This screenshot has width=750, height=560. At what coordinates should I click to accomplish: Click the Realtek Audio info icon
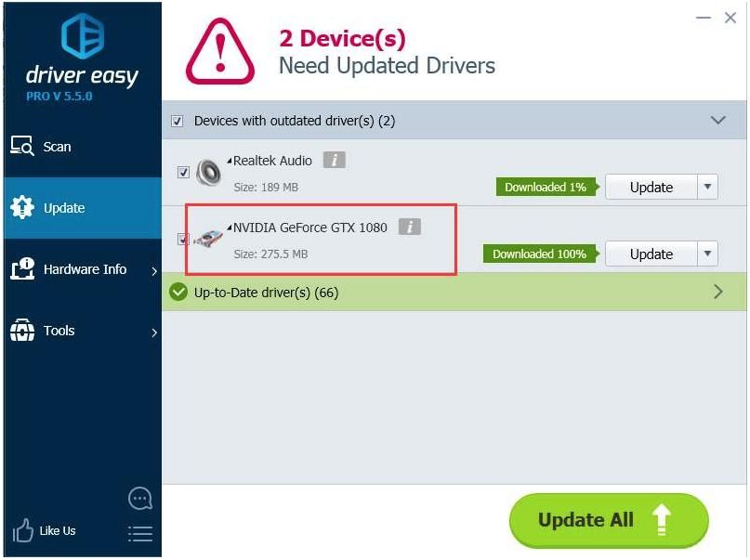(334, 160)
